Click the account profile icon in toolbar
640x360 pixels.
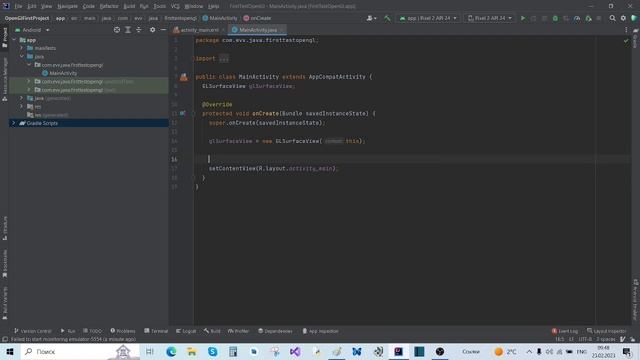pyautogui.click(x=371, y=18)
